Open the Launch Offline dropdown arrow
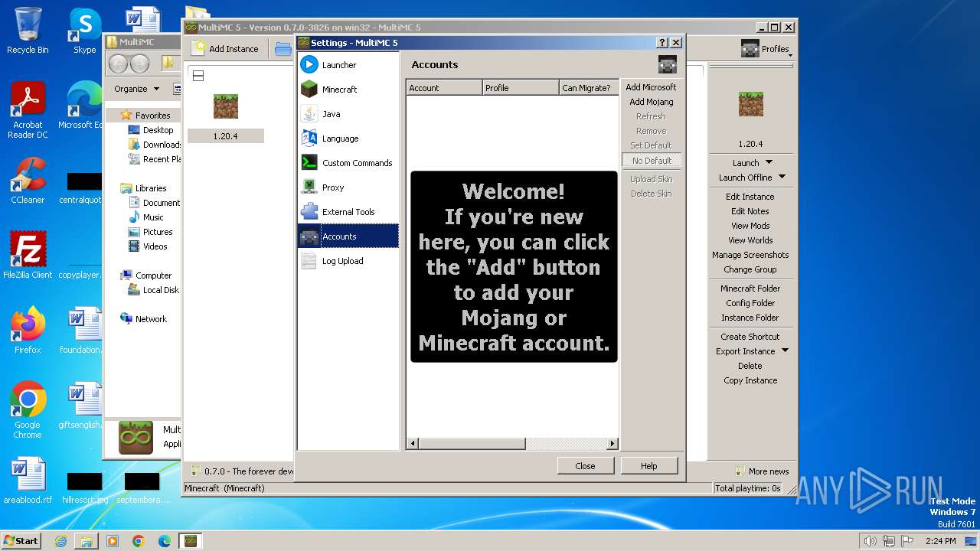Image resolution: width=980 pixels, height=551 pixels. pyautogui.click(x=782, y=177)
